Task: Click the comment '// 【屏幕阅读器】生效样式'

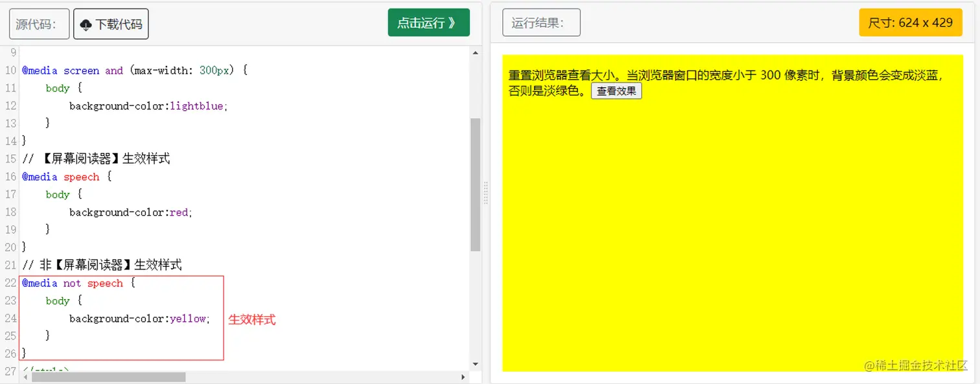Action: tap(96, 159)
